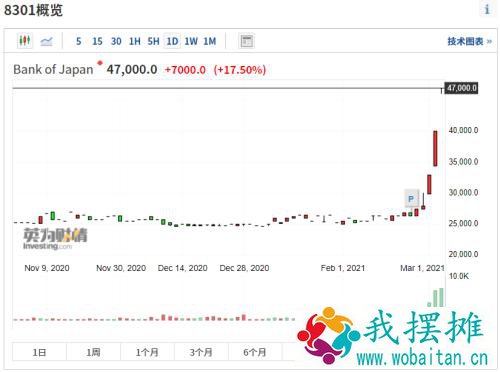Select the 1M monthly interval
The height and width of the screenshot is (372, 500).
coord(210,41)
